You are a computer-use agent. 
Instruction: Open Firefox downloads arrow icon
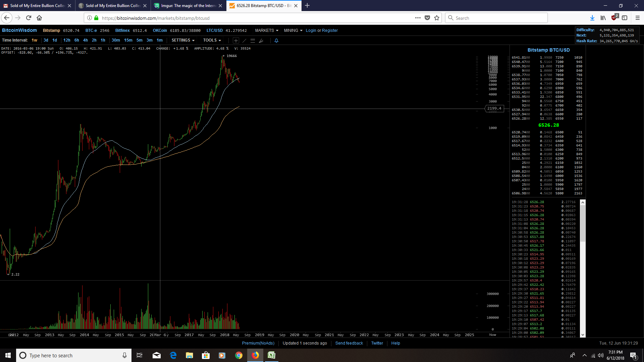tap(592, 18)
